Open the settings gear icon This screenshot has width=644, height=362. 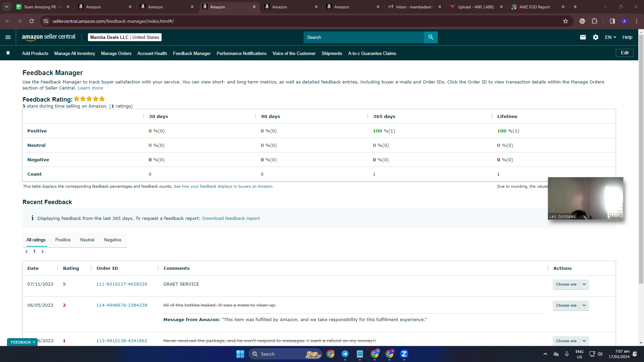596,37
